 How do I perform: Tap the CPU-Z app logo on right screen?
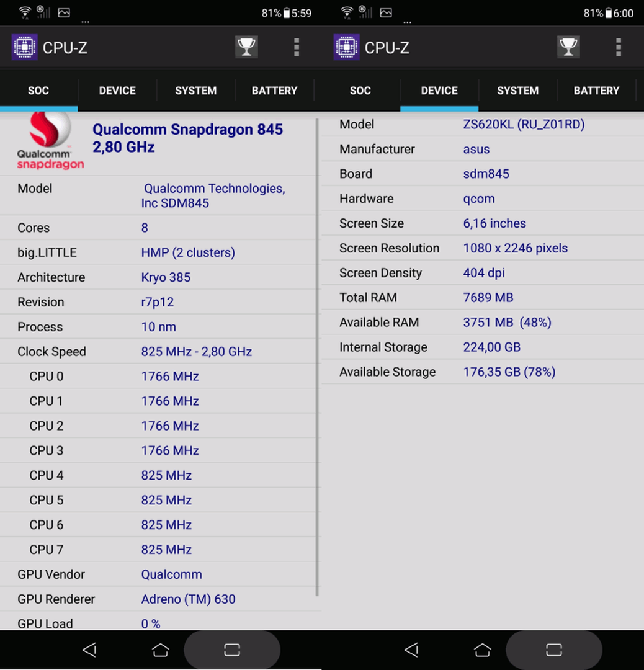click(346, 47)
